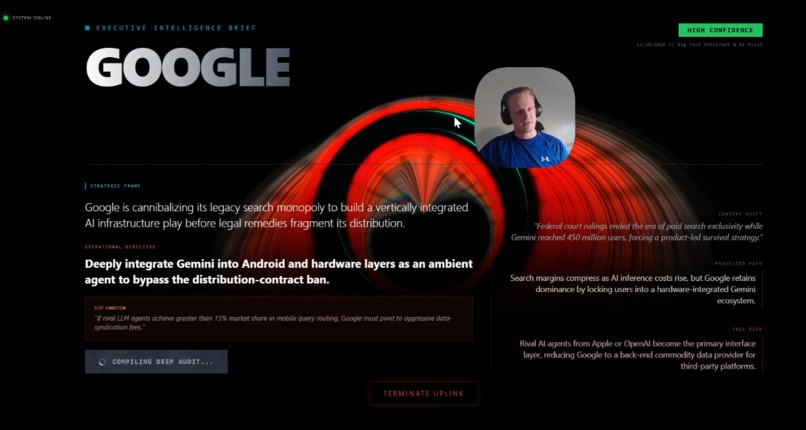Click the spinner icon in Compiling Deep Audit
Viewport: 806px width, 430px height.
102,362
